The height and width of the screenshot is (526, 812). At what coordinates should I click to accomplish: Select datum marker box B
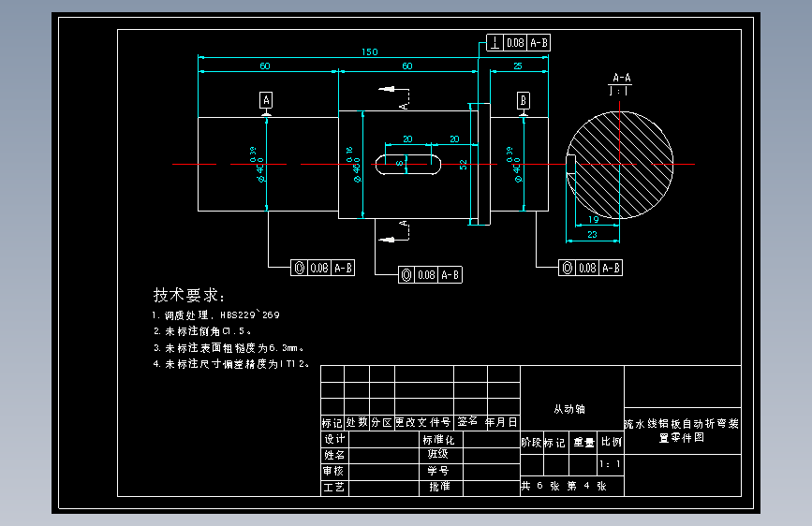tap(524, 100)
